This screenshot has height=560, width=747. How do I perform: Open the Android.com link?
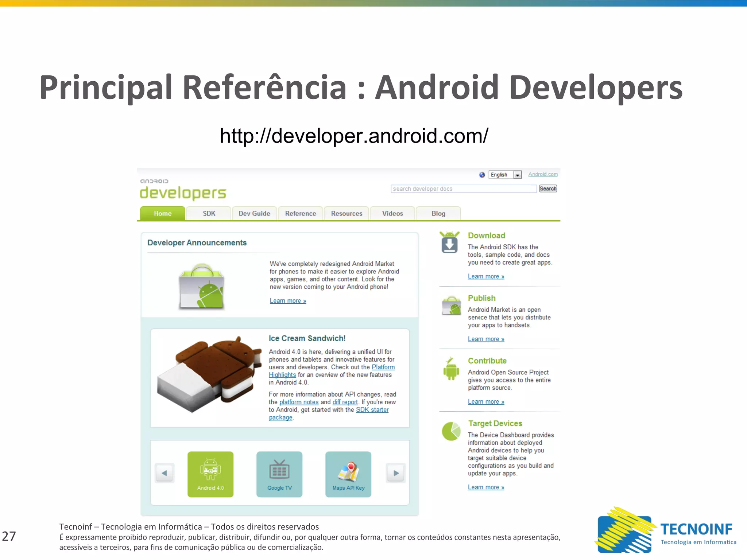coord(543,174)
